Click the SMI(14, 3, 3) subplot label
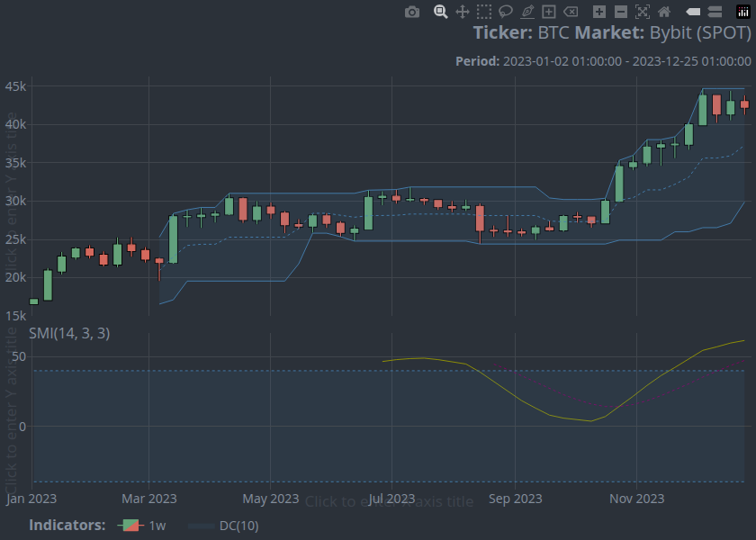 tap(69, 333)
